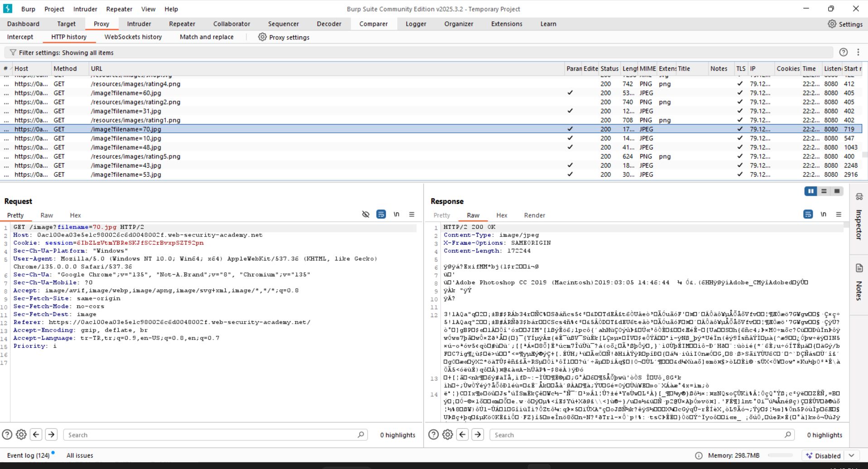Image resolution: width=868 pixels, height=469 pixels.
Task: Click the Request search magnifier icon
Action: click(361, 435)
